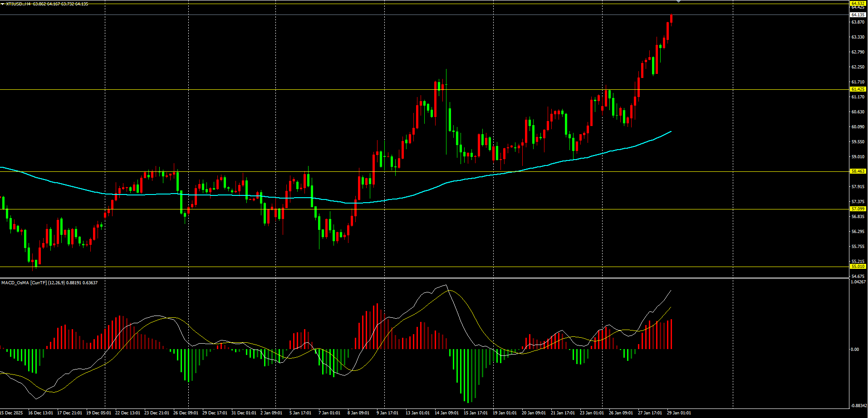The image size is (868, 418).
Task: Click right end of cyan moving average line
Action: pyautogui.click(x=670, y=131)
